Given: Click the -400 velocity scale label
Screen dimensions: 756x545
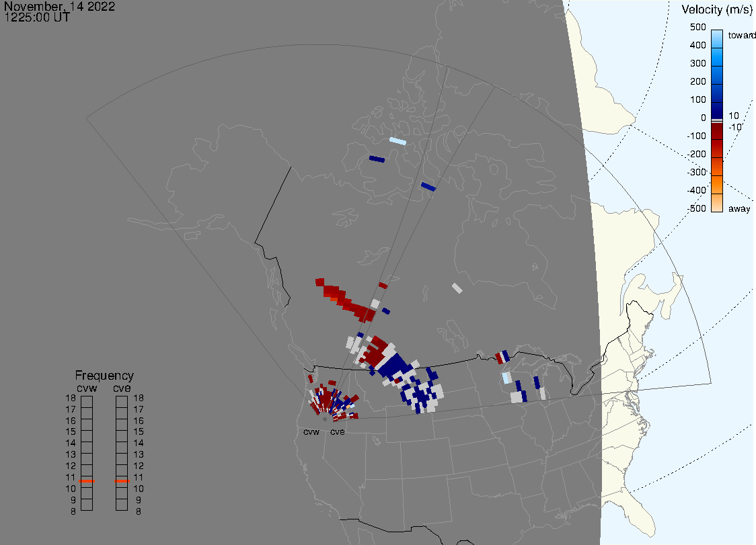Looking at the screenshot, I should [x=697, y=190].
